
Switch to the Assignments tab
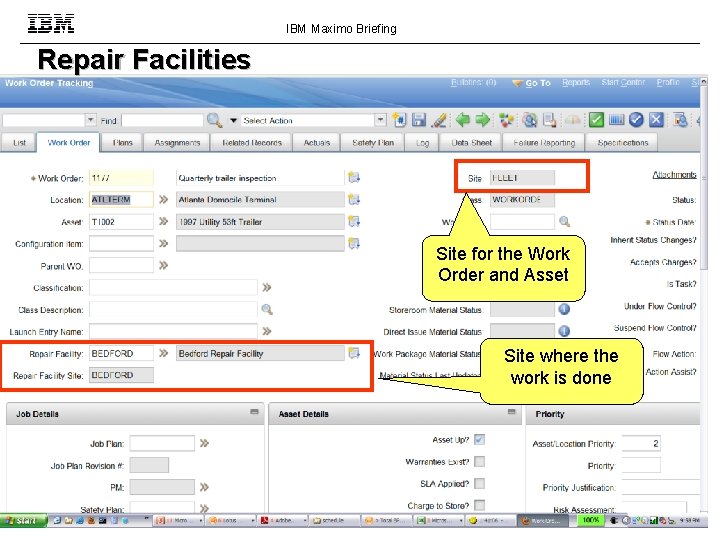pyautogui.click(x=177, y=143)
